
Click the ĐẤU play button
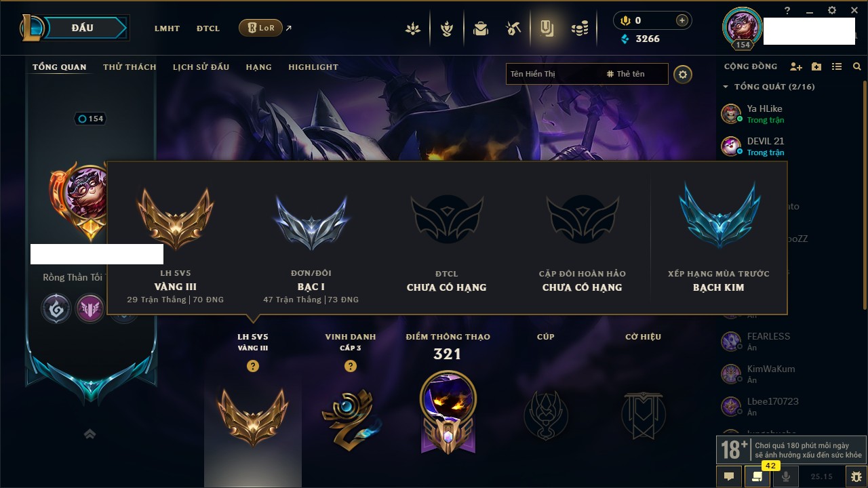click(x=83, y=28)
